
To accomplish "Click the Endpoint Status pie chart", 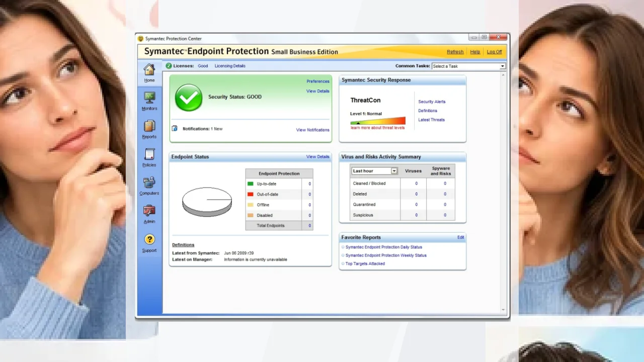I will pyautogui.click(x=207, y=202).
